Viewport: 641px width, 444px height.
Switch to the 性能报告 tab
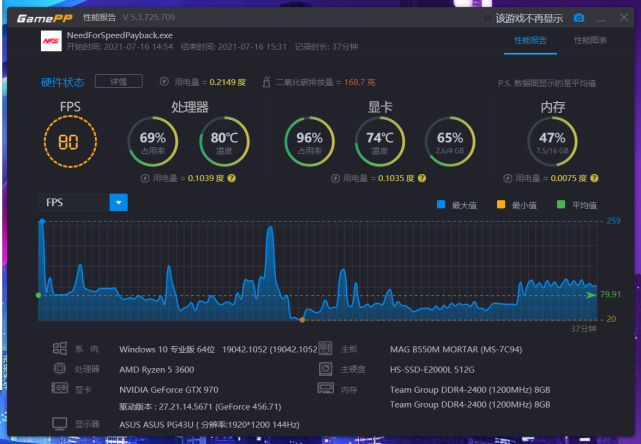(530, 40)
